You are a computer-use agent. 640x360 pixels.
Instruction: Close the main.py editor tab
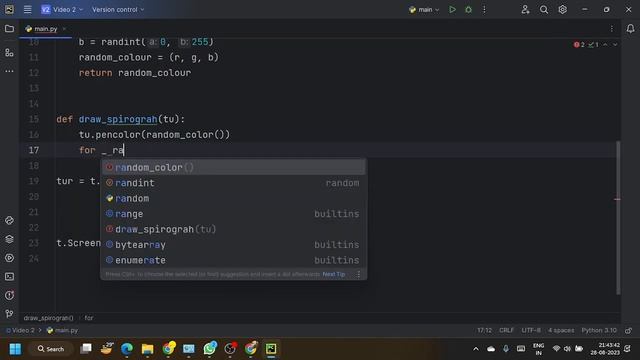[64, 29]
